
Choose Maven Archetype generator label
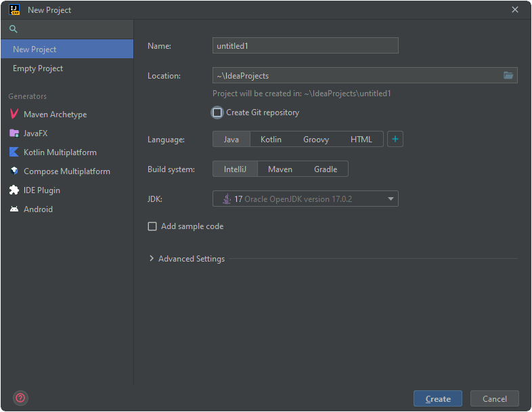point(55,115)
